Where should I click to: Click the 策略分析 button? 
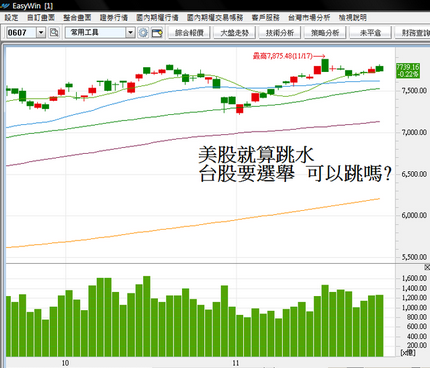click(x=325, y=33)
